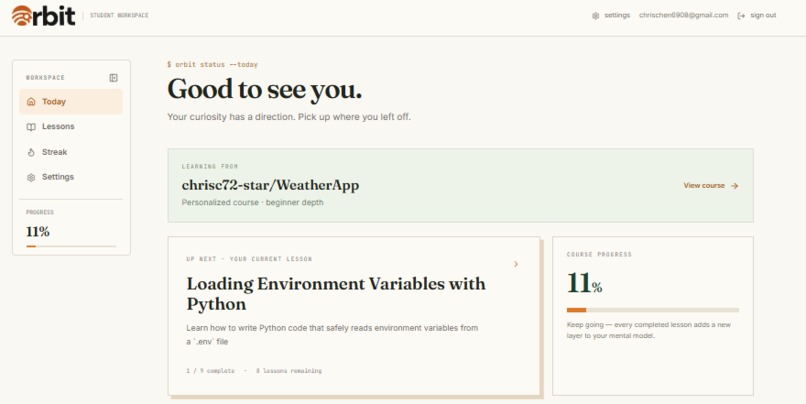Screen dimensions: 806x404
Task: Click the settings gear icon in the header
Action: point(595,15)
